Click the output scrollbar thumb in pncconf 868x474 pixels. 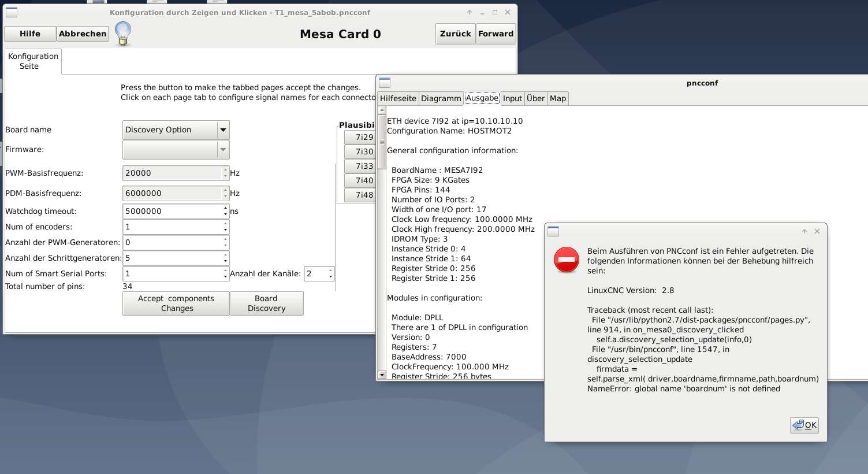click(x=382, y=142)
